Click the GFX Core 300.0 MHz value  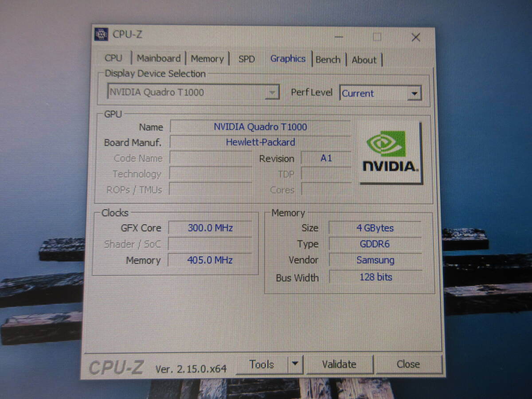pos(210,228)
